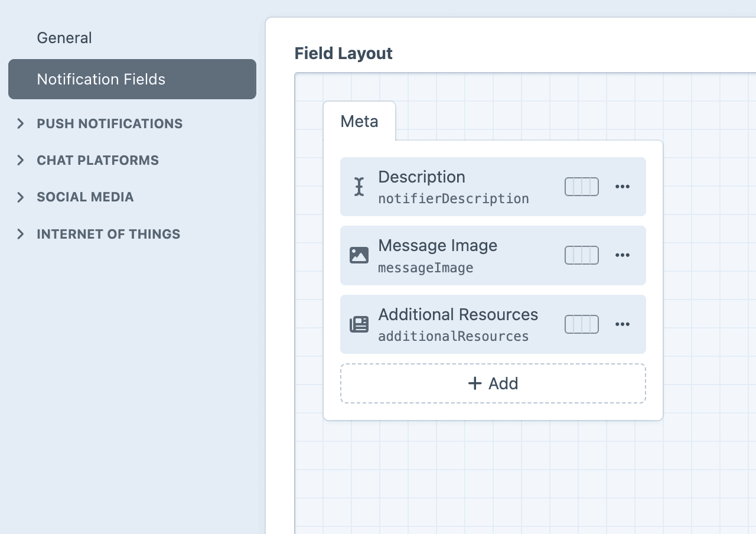Click the Message Image picture icon

tap(359, 255)
